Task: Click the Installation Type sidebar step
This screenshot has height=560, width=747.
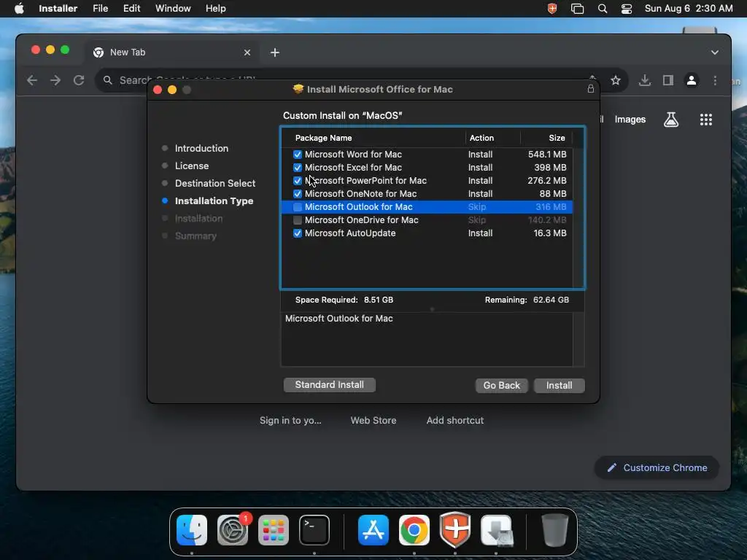Action: tap(214, 201)
